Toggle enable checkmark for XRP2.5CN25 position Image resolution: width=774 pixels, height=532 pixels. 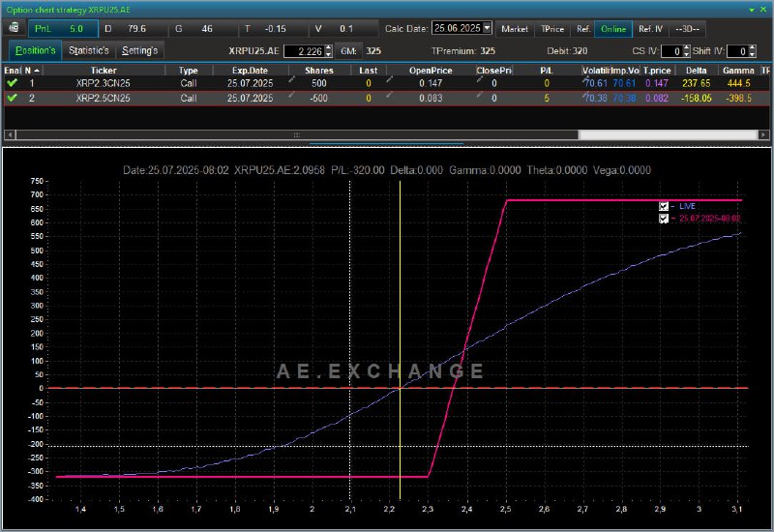(x=13, y=98)
